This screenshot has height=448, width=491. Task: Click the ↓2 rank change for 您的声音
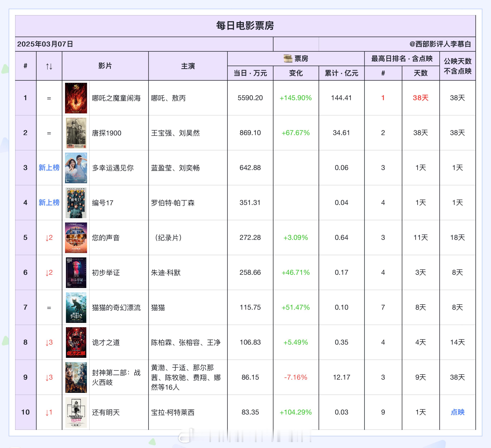click(x=49, y=238)
